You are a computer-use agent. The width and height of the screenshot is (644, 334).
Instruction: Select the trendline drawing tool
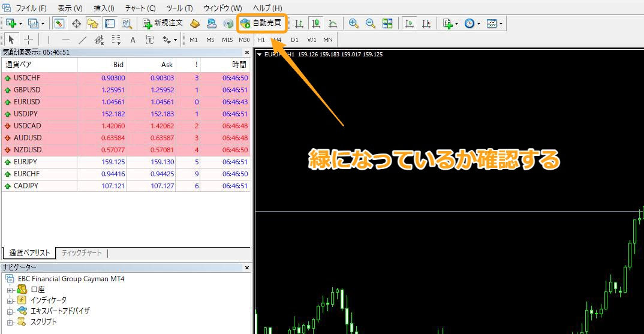point(83,40)
